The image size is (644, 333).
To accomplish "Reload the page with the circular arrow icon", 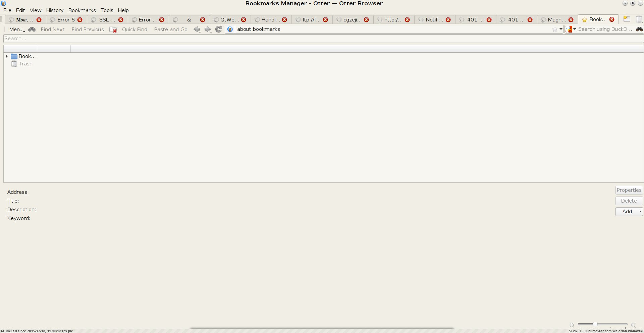I will pos(219,29).
